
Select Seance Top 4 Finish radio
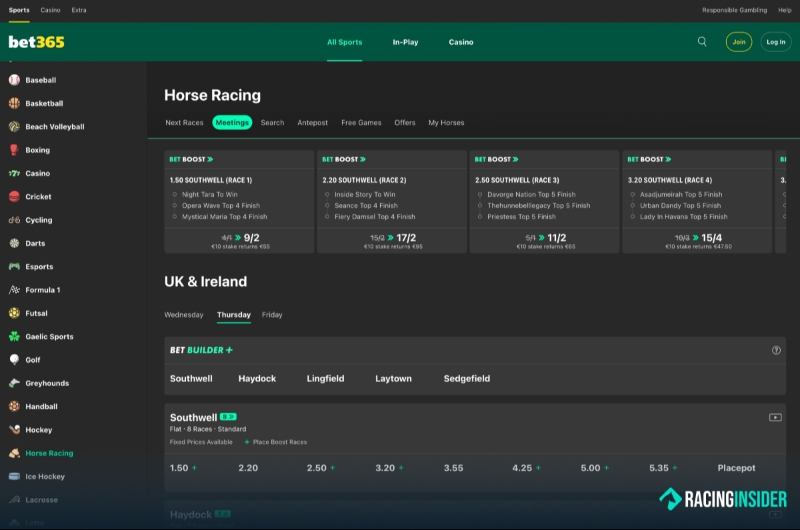(327, 206)
